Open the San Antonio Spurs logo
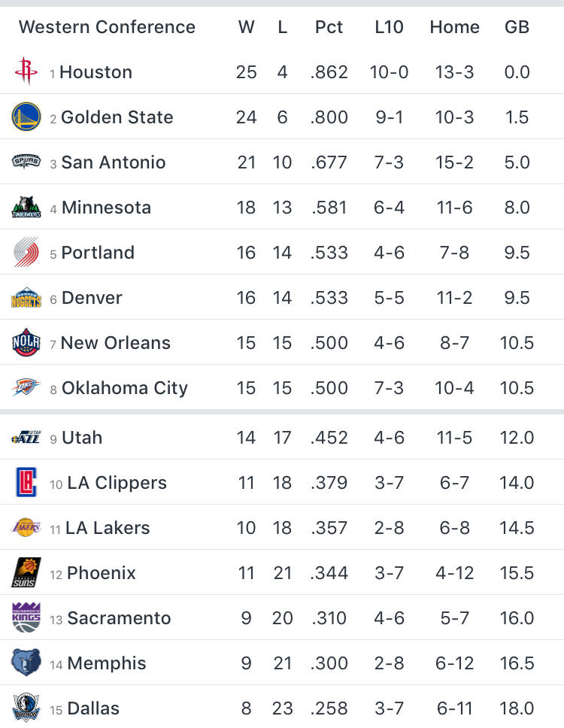Screen dimensions: 564x728 point(26,162)
